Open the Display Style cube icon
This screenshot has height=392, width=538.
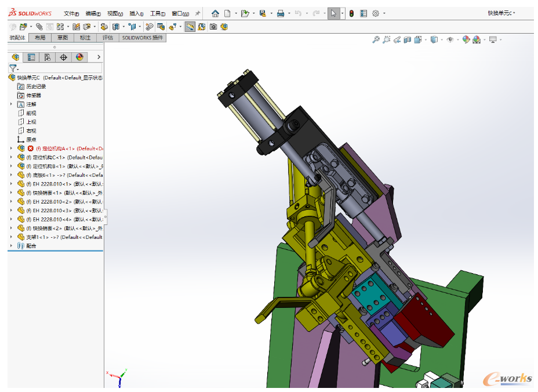click(x=434, y=40)
